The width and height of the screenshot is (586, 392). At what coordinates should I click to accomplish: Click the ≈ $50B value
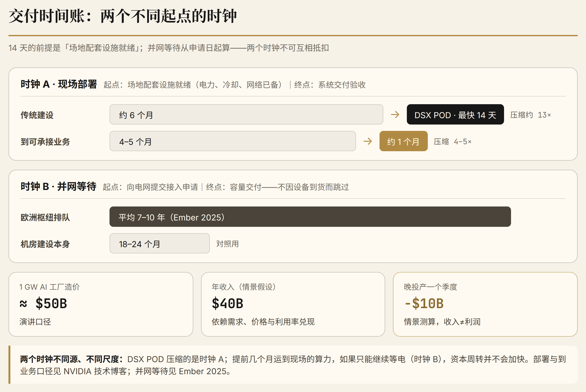click(43, 303)
